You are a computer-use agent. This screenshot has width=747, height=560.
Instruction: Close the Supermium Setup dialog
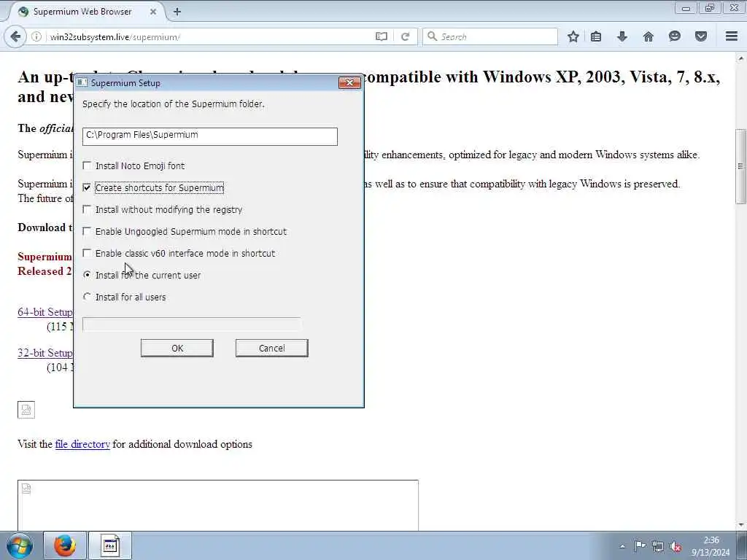349,83
